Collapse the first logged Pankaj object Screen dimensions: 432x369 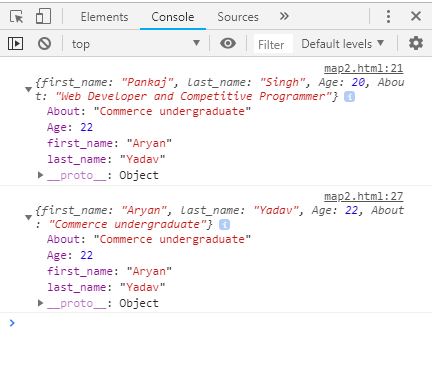[x=29, y=89]
